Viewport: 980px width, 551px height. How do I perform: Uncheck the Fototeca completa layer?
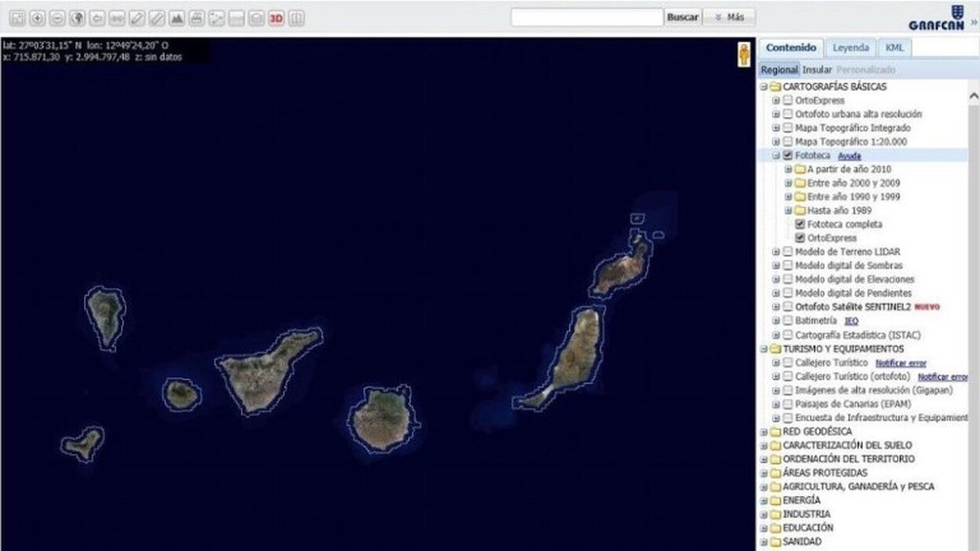(x=800, y=224)
